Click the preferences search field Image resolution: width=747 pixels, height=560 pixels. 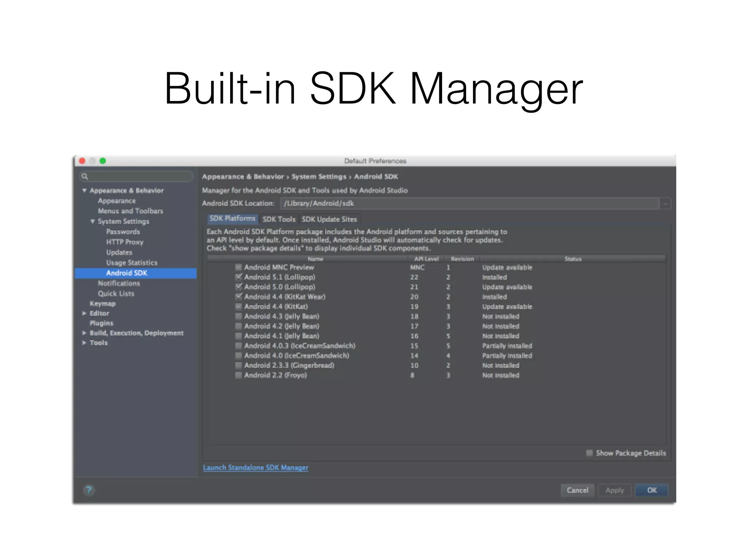click(136, 176)
